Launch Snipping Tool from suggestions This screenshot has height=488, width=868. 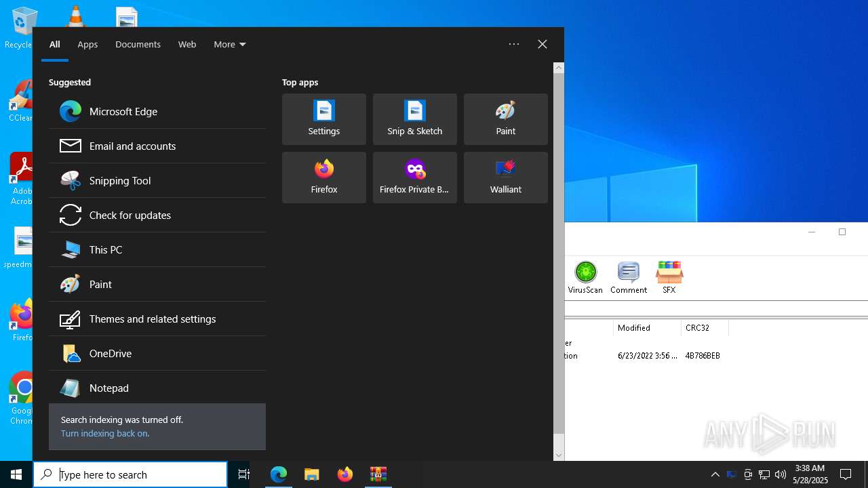157,180
